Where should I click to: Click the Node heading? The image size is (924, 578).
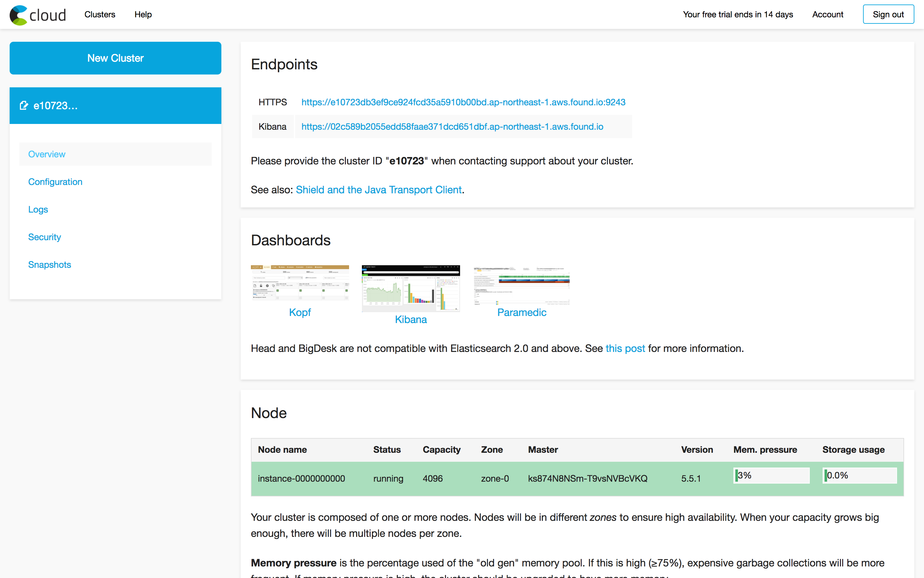(x=269, y=413)
